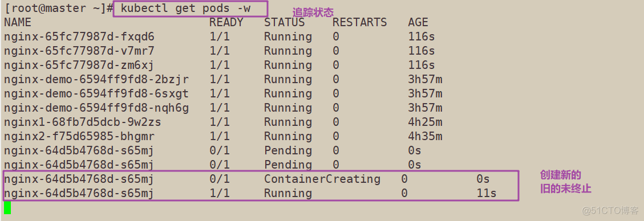Click the 3h57m age in the 2bzjr row
Screen dimensions: 644x221
(425, 80)
